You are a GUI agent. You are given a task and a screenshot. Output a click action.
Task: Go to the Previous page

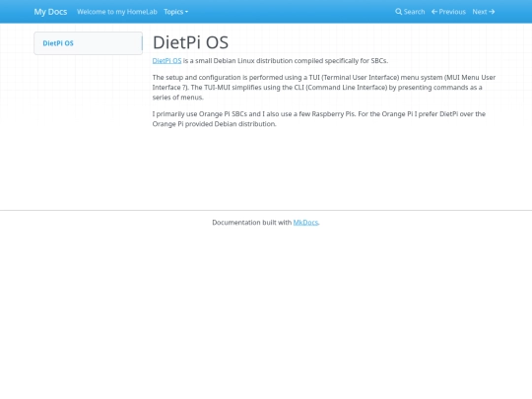pos(448,12)
